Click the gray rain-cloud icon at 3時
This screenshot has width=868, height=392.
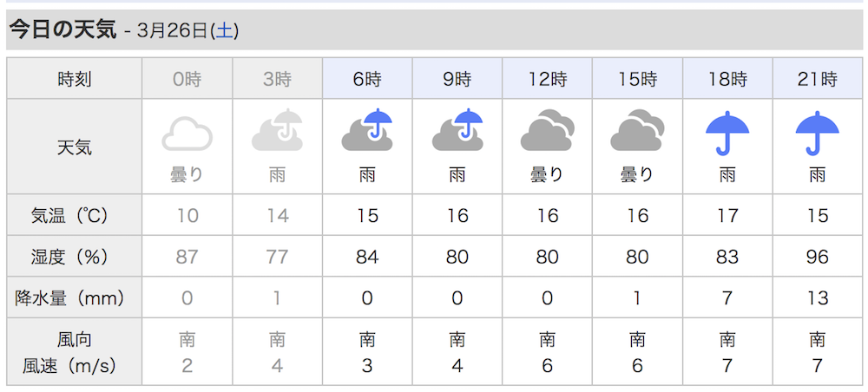(278, 130)
